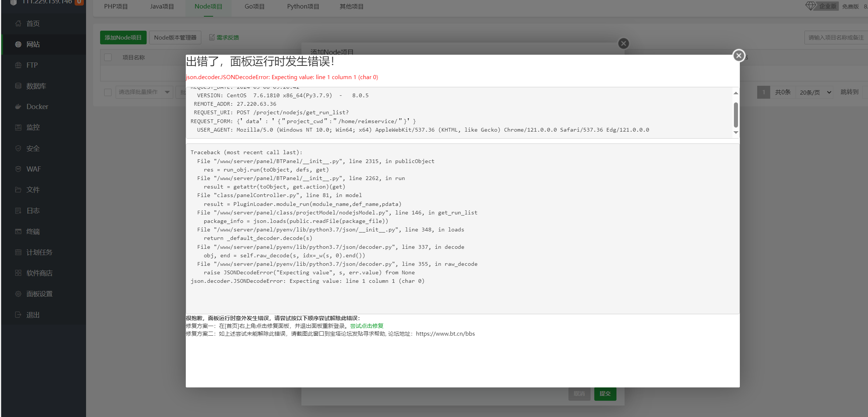Click the request info scrollbar thumb

(736, 115)
